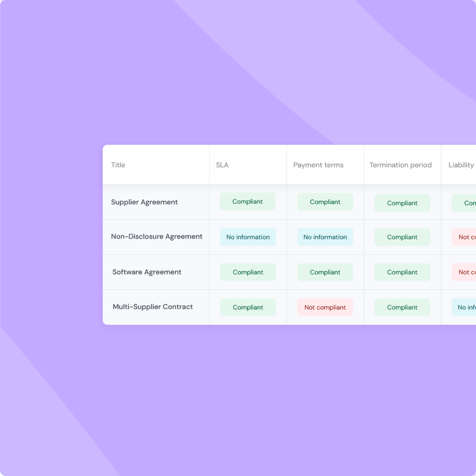This screenshot has width=476, height=476.
Task: Select Non-Disclosure Agreement's Payment terms No information badge
Action: [x=325, y=237]
